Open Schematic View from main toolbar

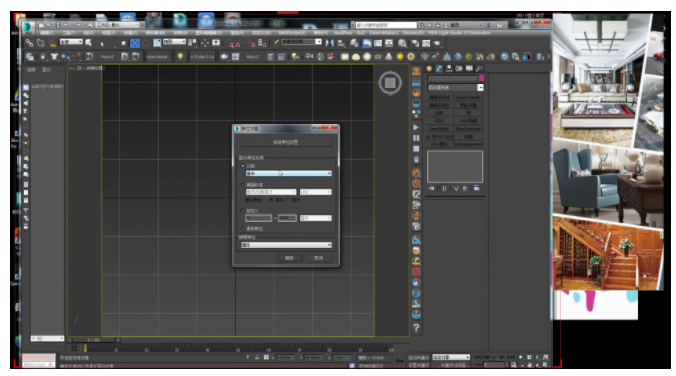389,43
